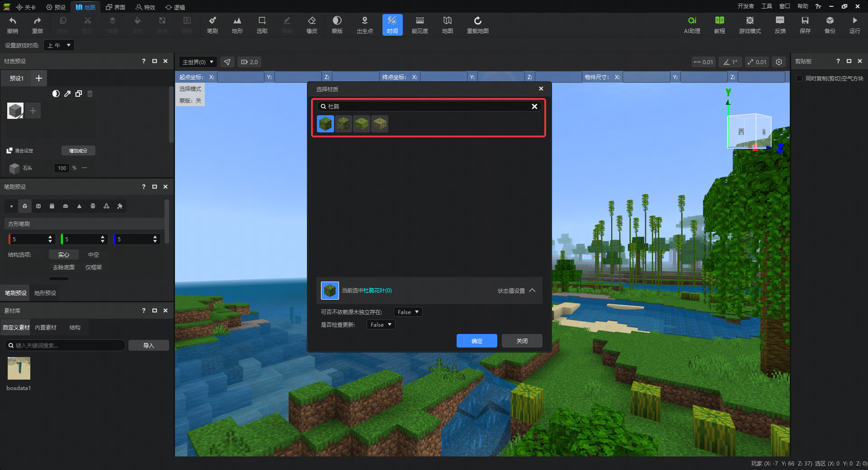
Task: Select the fourth flowering azalea block swatch
Action: (x=380, y=123)
